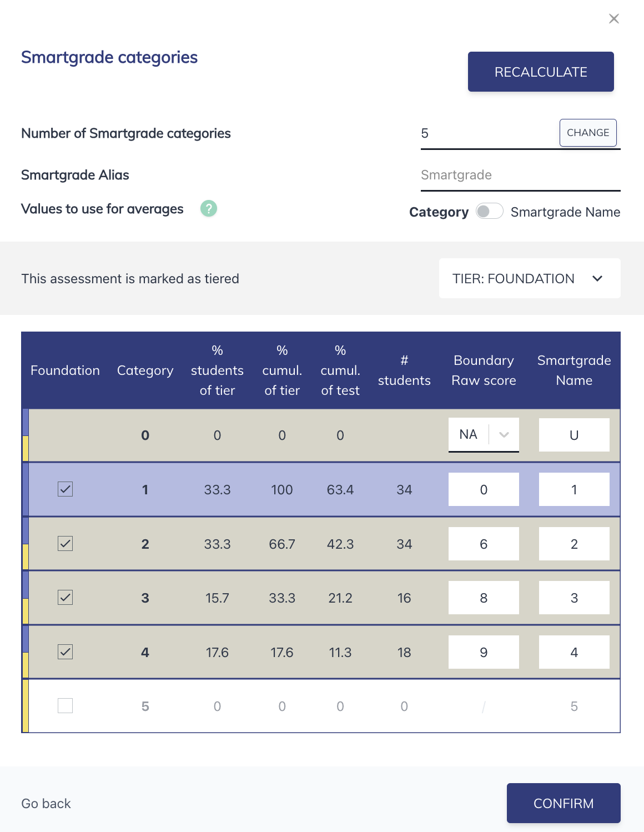This screenshot has height=832, width=644.
Task: Edit boundary raw score for category 4
Action: pyautogui.click(x=484, y=651)
